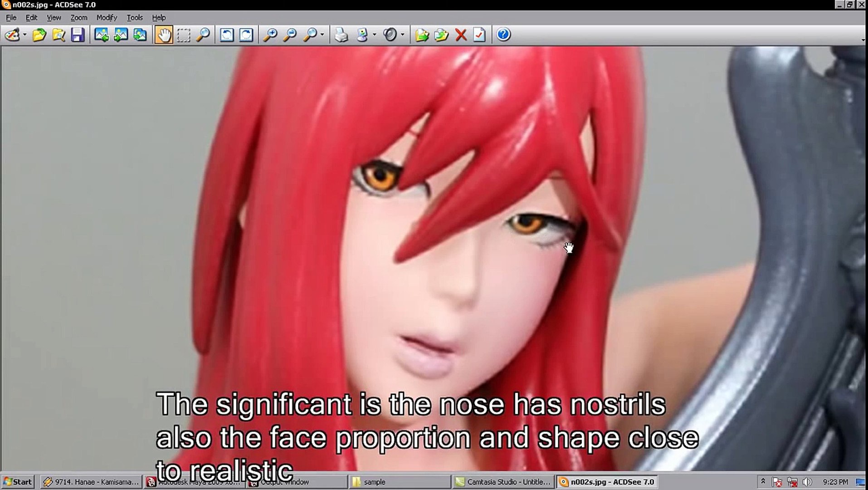This screenshot has width=868, height=490.
Task: Click the Browse folder icon with magnifier
Action: pyautogui.click(x=59, y=34)
